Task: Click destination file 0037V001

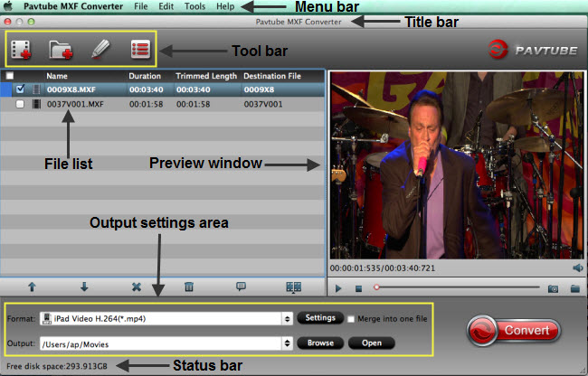Action: pos(263,104)
